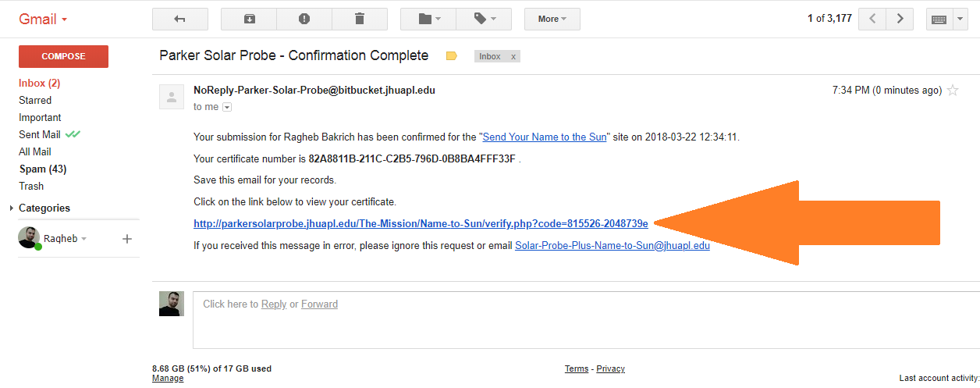The width and height of the screenshot is (980, 388).
Task: Remove the Inbox label with x
Action: (x=513, y=57)
